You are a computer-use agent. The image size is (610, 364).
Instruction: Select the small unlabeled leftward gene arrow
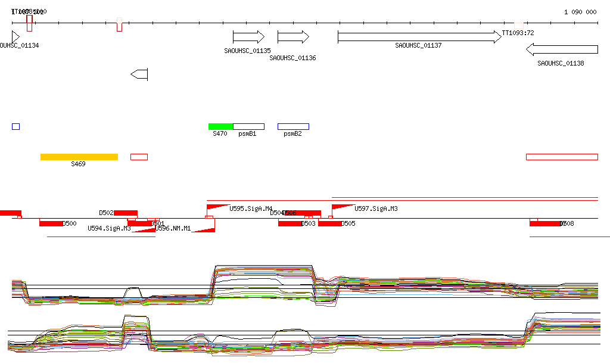(x=139, y=74)
